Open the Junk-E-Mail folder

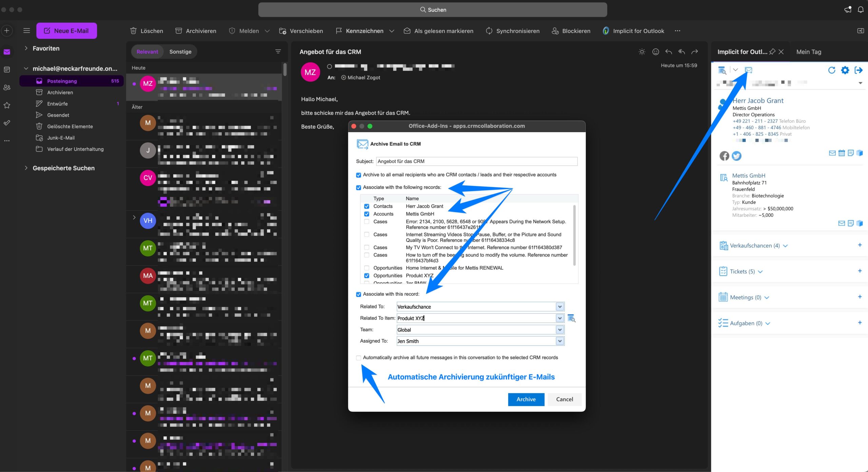click(x=71, y=138)
